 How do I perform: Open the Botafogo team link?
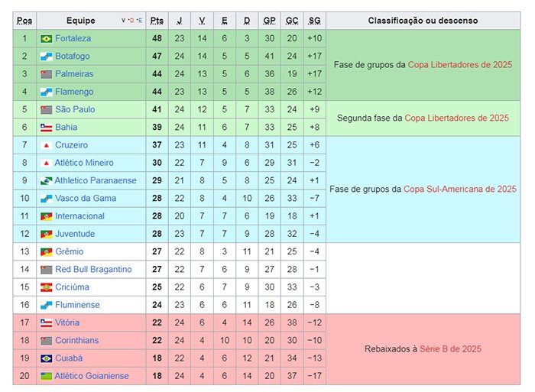point(73,57)
